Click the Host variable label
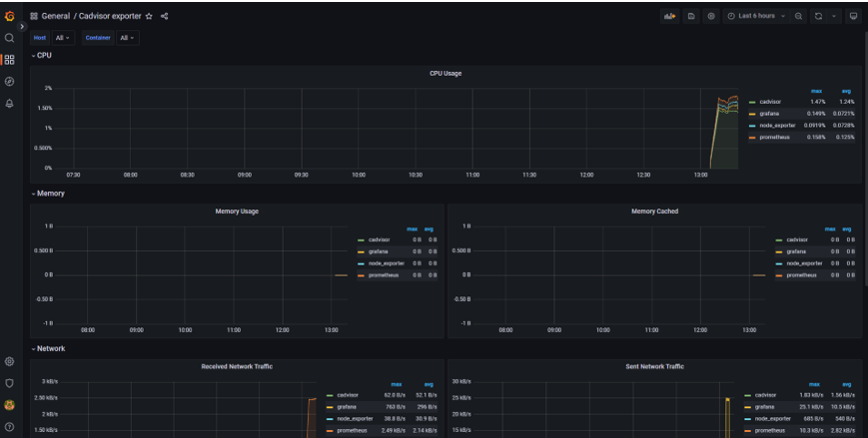Screen dimensions: 868x438 click(x=40, y=38)
